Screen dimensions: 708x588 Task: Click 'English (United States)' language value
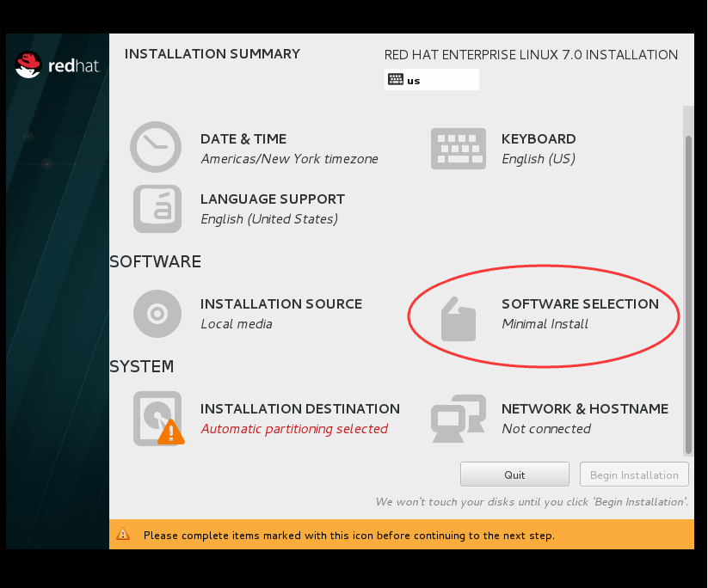[269, 219]
